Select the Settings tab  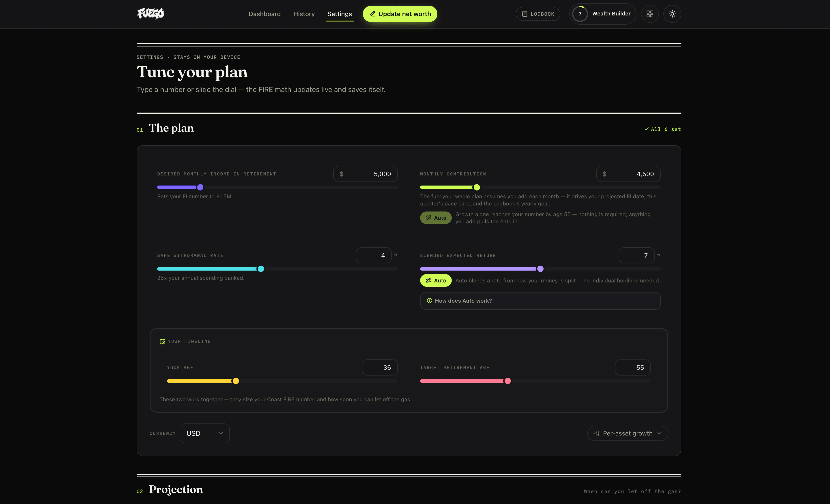click(x=340, y=14)
